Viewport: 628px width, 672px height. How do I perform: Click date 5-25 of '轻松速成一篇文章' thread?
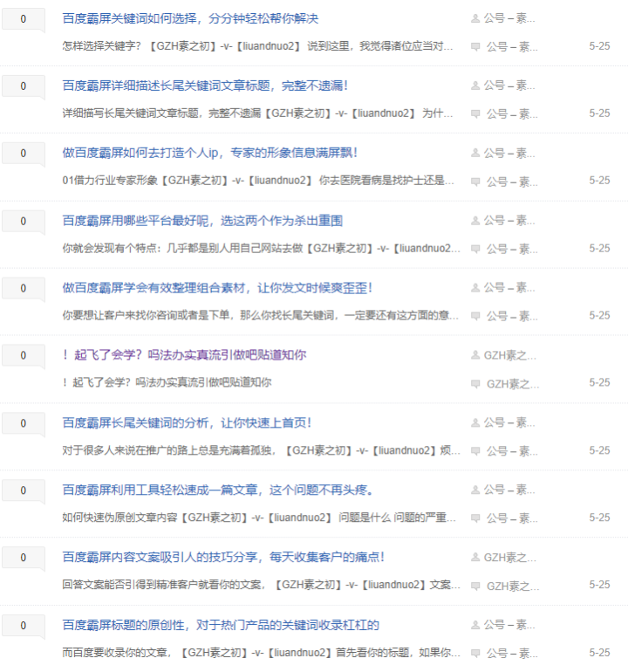(x=599, y=518)
